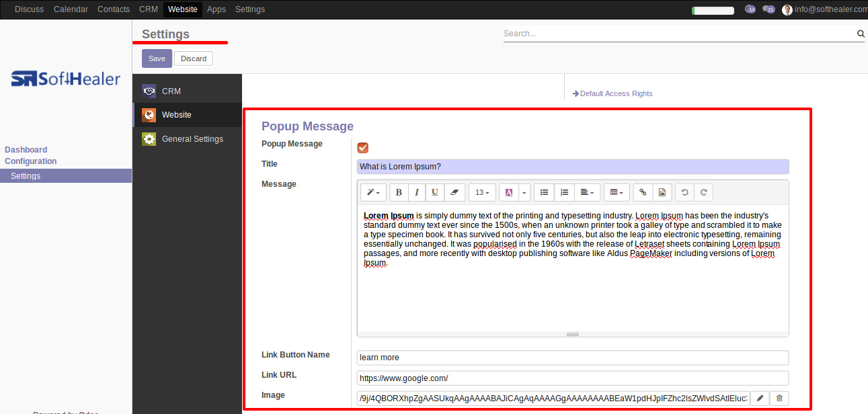Open the Apps menu
This screenshot has height=414, width=868.
tap(216, 9)
